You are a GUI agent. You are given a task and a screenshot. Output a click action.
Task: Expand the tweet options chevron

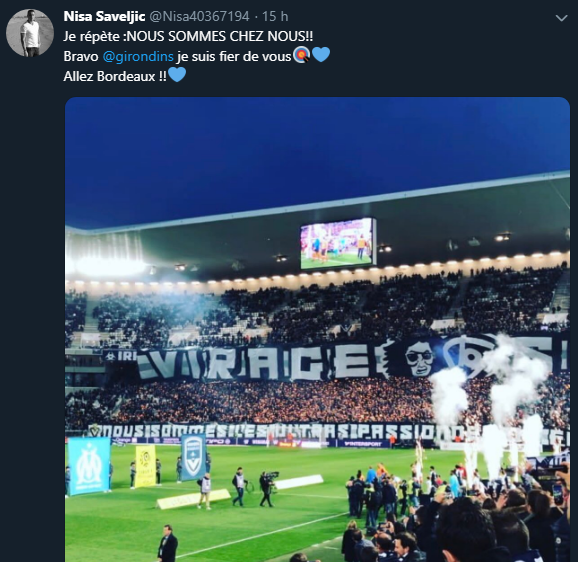click(561, 18)
